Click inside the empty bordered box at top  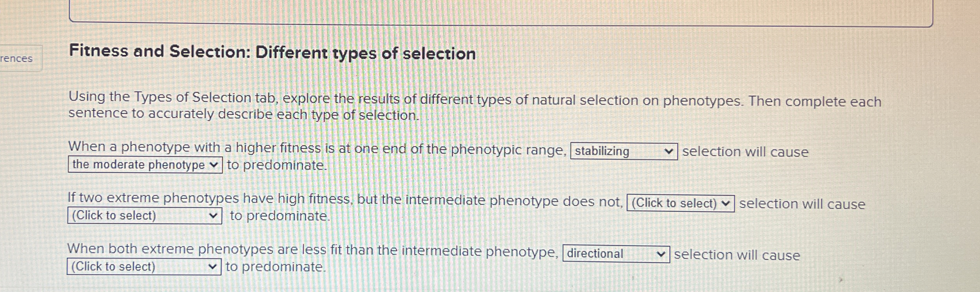[500, 12]
